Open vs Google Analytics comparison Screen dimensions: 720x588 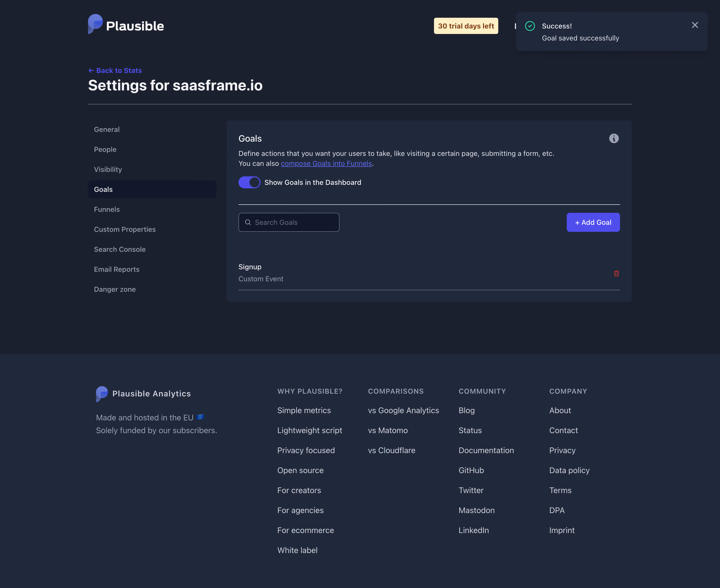403,410
